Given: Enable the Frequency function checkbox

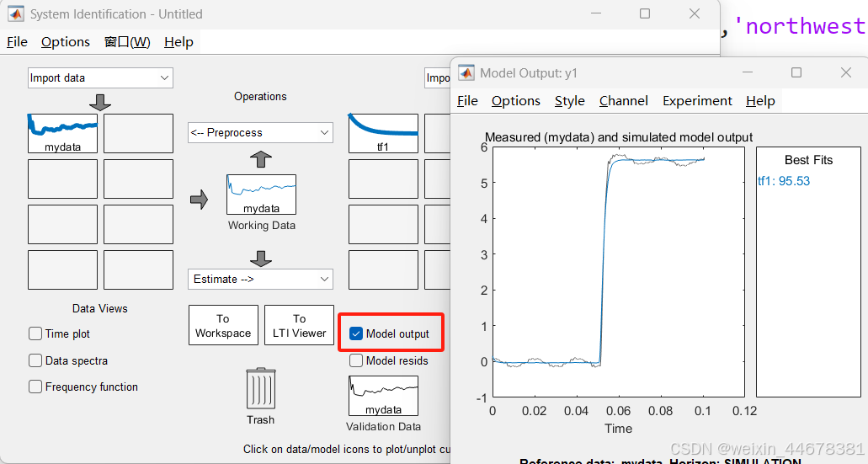Looking at the screenshot, I should 35,387.
